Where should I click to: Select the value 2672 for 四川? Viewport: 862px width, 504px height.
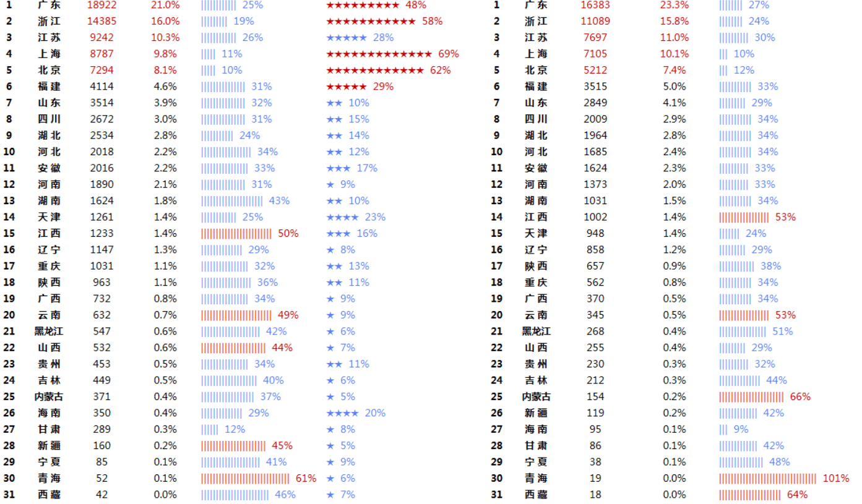click(x=101, y=119)
